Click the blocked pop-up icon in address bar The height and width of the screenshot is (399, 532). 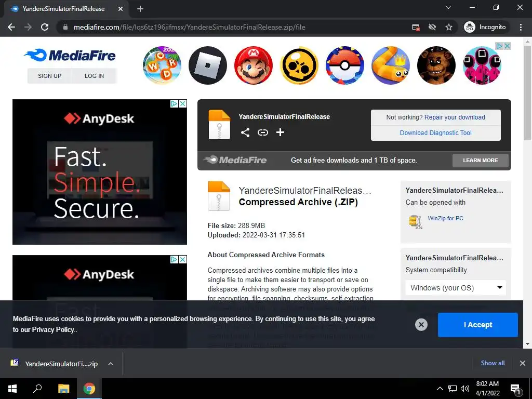pos(416,27)
